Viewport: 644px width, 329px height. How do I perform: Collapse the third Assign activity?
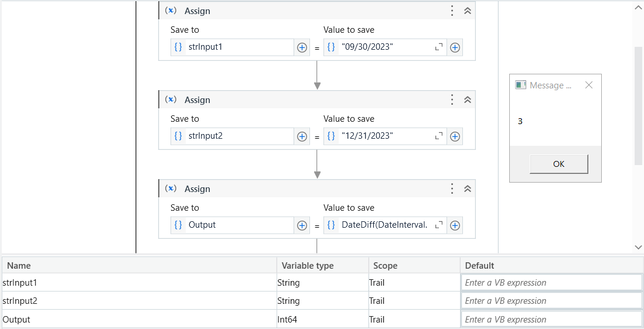468,189
